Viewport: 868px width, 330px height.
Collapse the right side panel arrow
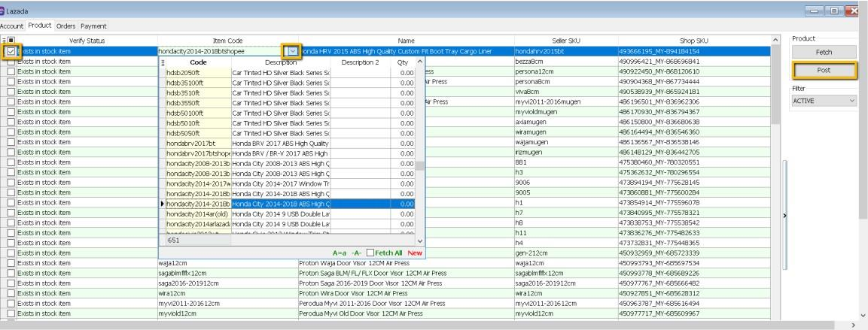[784, 215]
